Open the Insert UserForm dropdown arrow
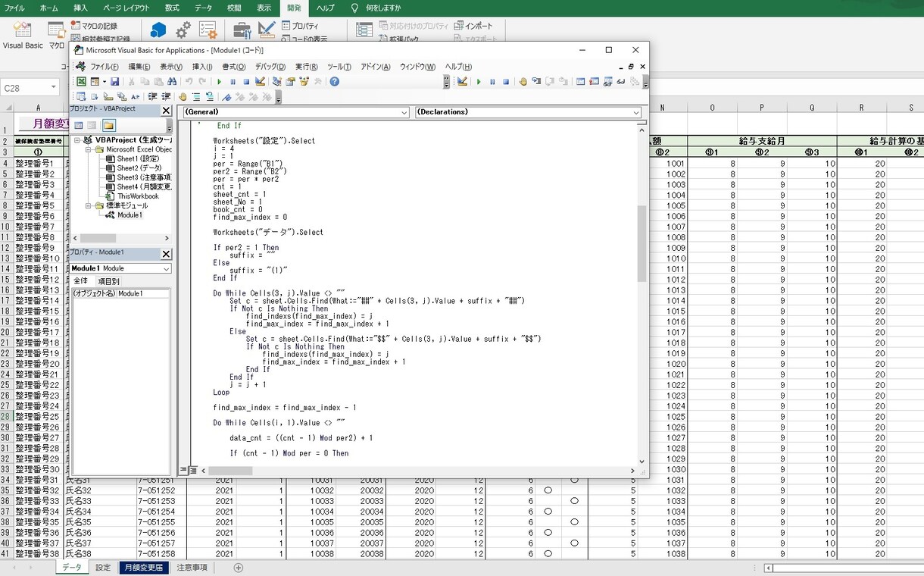 click(x=105, y=82)
